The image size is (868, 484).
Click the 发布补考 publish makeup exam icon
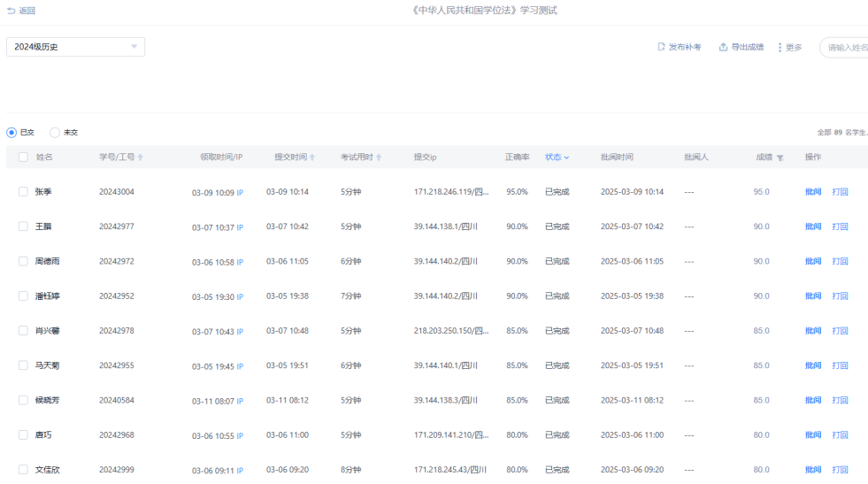click(661, 47)
